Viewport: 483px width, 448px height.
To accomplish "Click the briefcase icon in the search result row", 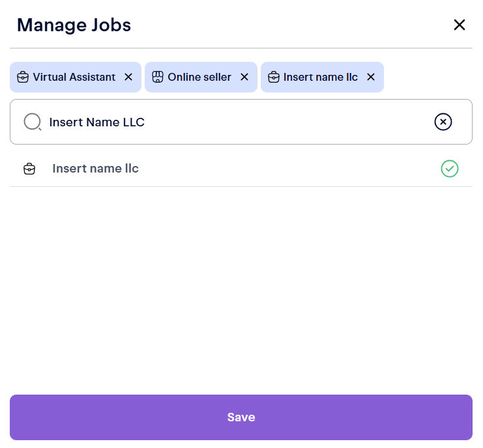I will click(29, 169).
